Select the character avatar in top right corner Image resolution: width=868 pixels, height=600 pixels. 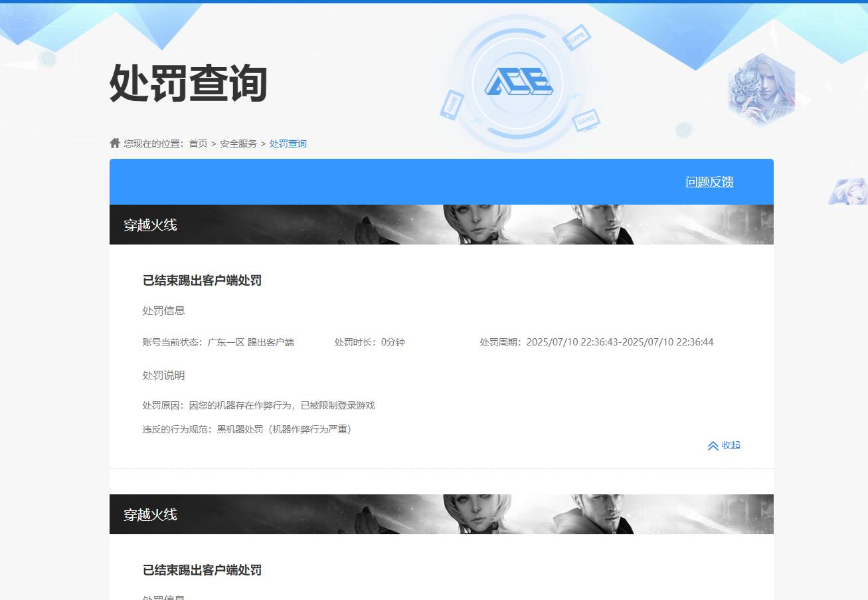761,88
